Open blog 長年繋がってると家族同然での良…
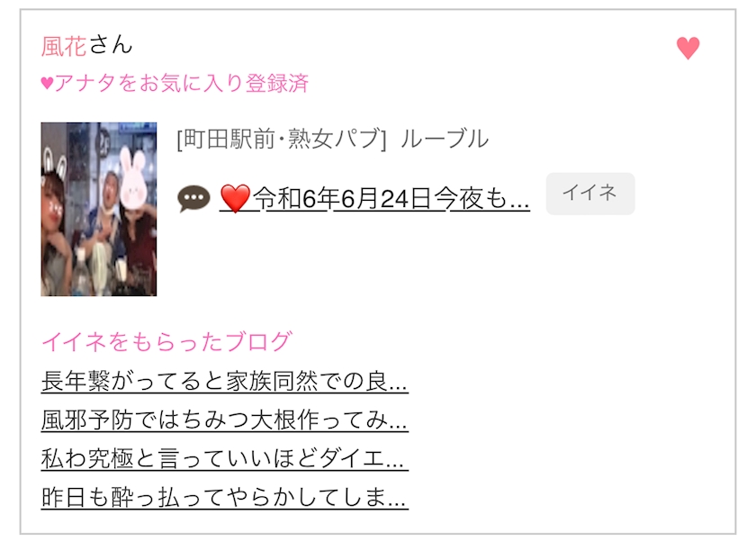 click(225, 381)
